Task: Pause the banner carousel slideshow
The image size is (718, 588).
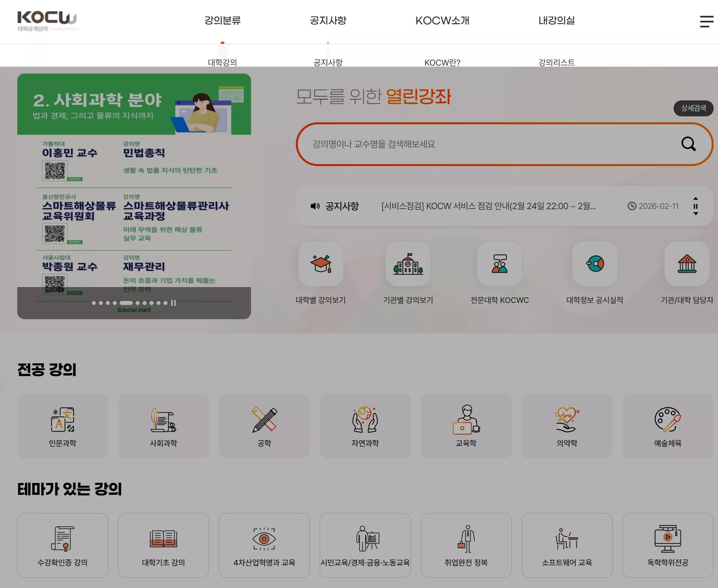Action: [174, 303]
